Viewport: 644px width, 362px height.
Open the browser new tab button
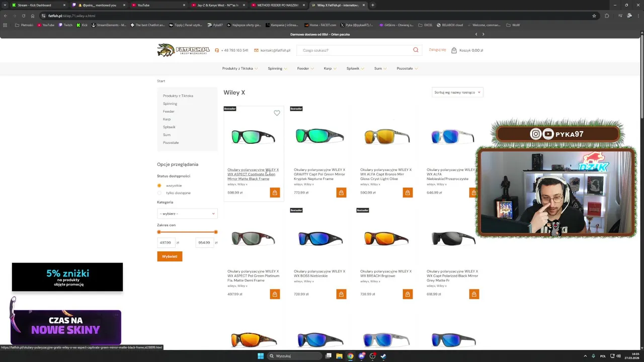tap(372, 5)
